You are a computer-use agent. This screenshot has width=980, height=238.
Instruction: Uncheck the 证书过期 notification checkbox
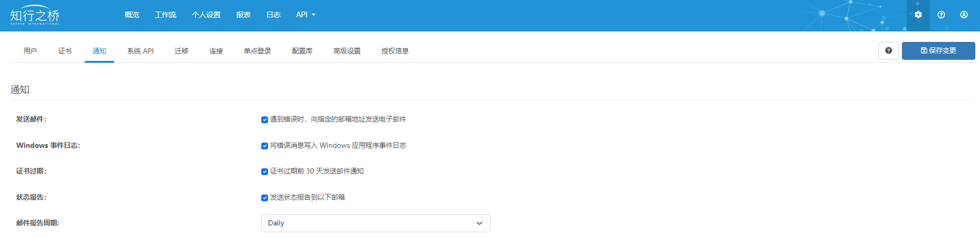click(x=264, y=171)
